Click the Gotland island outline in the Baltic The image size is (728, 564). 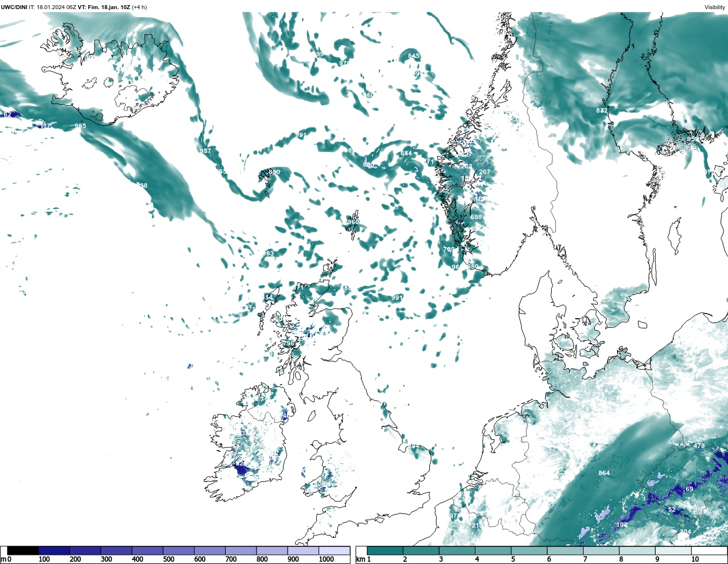pos(674,236)
